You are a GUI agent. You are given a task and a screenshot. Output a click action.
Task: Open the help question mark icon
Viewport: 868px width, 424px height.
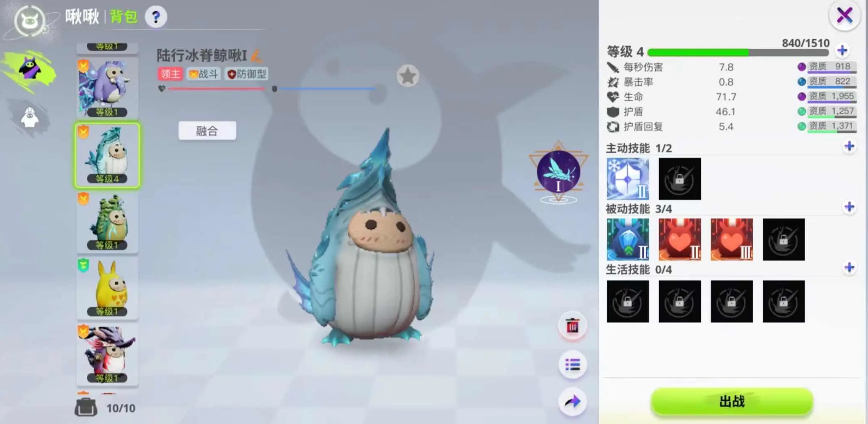click(x=156, y=17)
